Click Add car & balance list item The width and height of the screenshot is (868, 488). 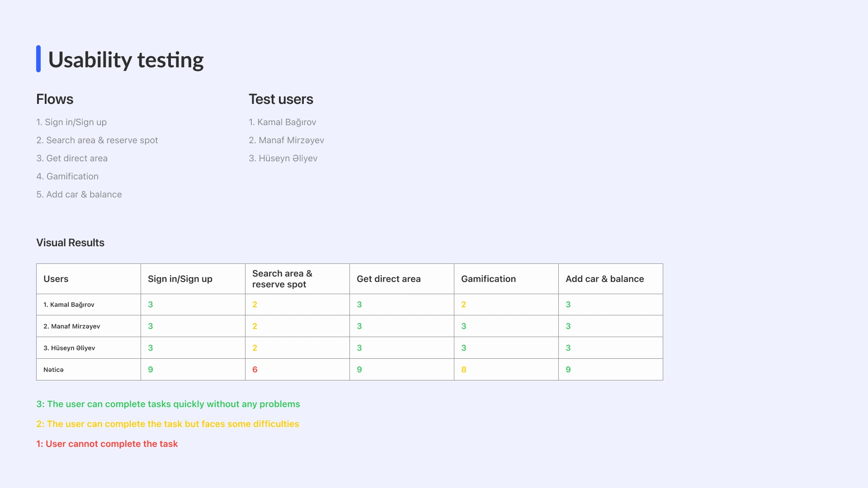(x=79, y=195)
